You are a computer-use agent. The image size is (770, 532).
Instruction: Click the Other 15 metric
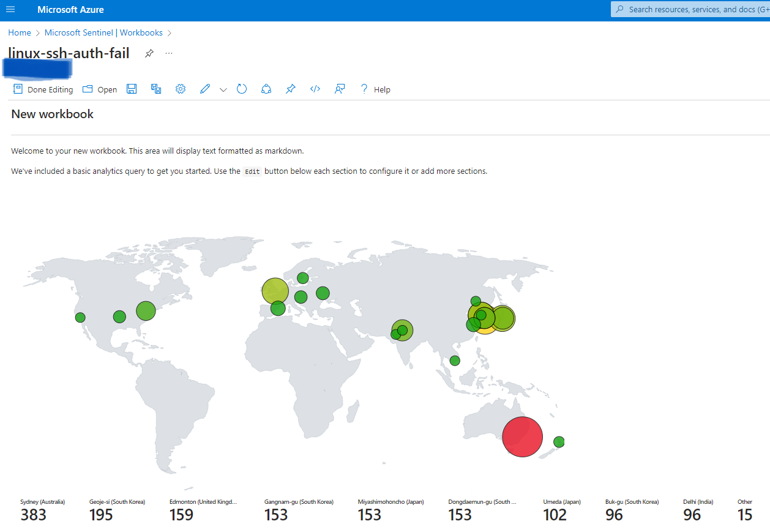click(745, 510)
